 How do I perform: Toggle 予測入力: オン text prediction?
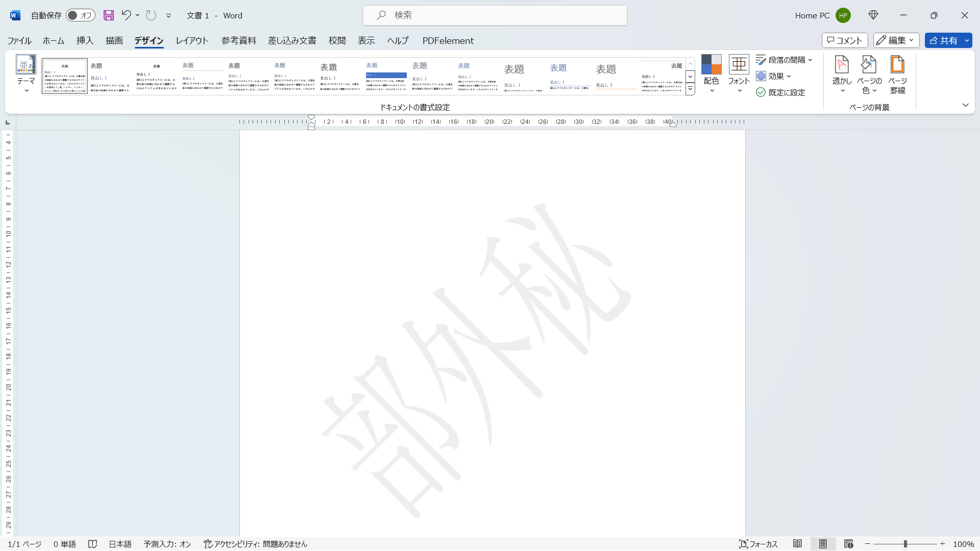[167, 544]
